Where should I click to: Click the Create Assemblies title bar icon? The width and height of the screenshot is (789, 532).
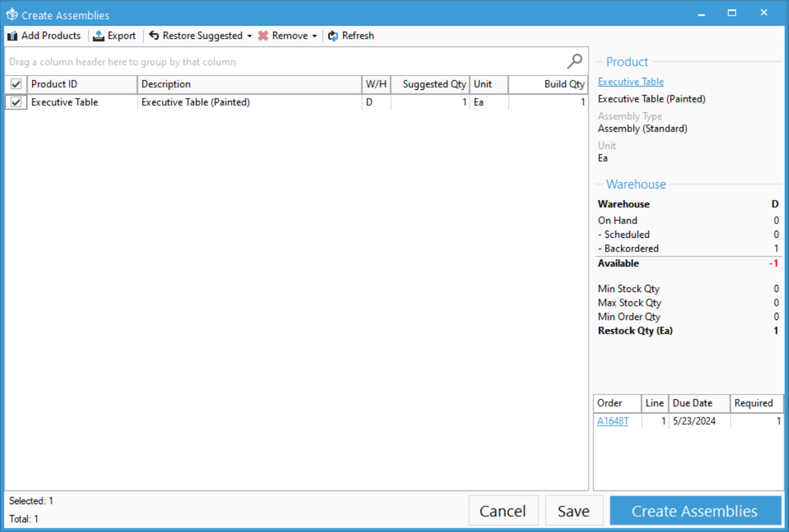pos(12,15)
